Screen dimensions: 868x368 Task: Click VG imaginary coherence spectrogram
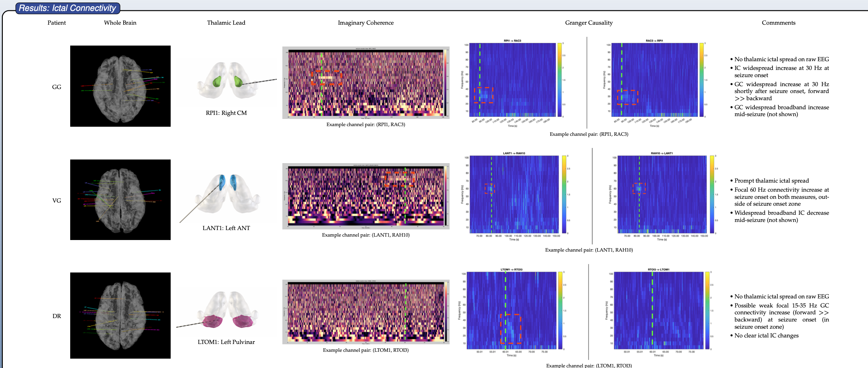click(366, 196)
